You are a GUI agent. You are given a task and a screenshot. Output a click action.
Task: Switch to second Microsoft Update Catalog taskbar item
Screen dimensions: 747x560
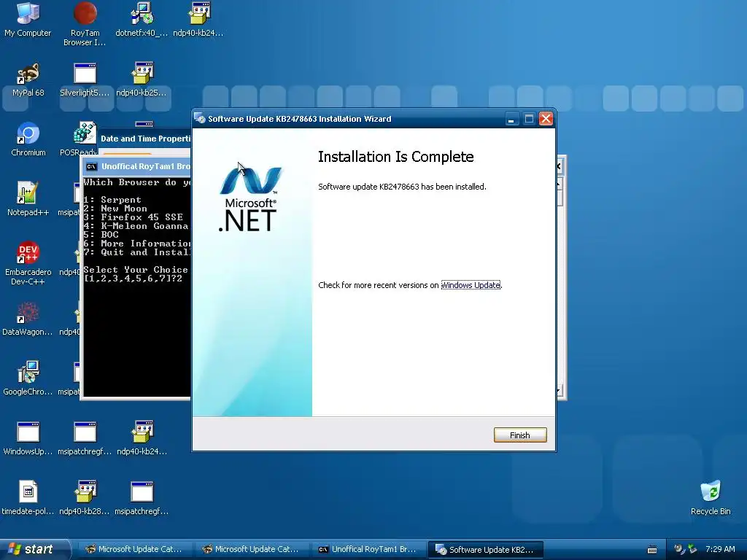252,549
